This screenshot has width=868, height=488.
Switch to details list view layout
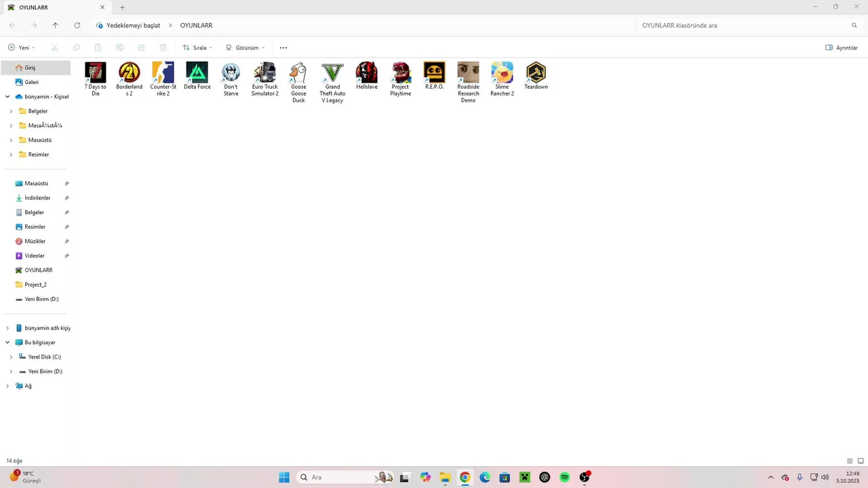pos(850,461)
